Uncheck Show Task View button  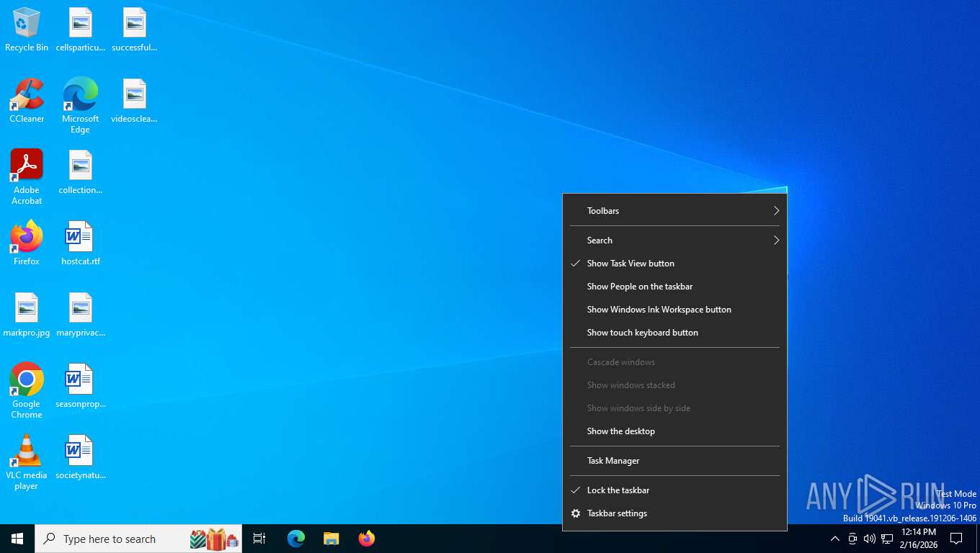tap(674, 264)
